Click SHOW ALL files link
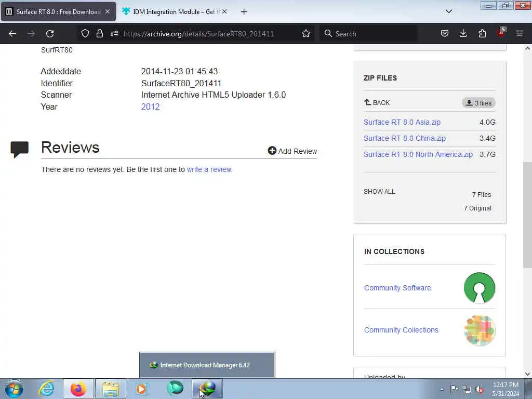Viewport: 532px width, 399px height. [379, 191]
